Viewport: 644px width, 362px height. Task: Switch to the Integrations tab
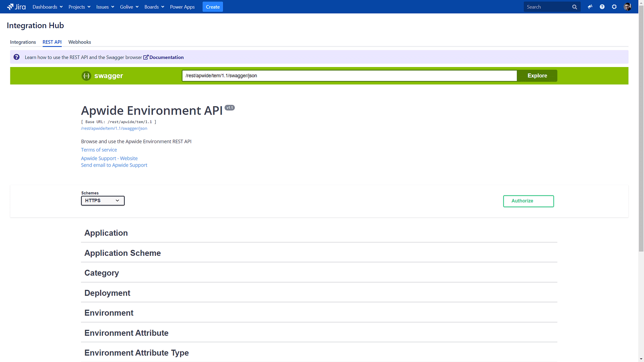click(x=23, y=42)
